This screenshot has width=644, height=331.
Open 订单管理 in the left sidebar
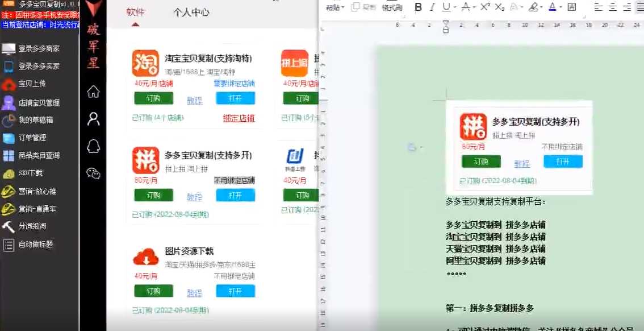coord(24,138)
